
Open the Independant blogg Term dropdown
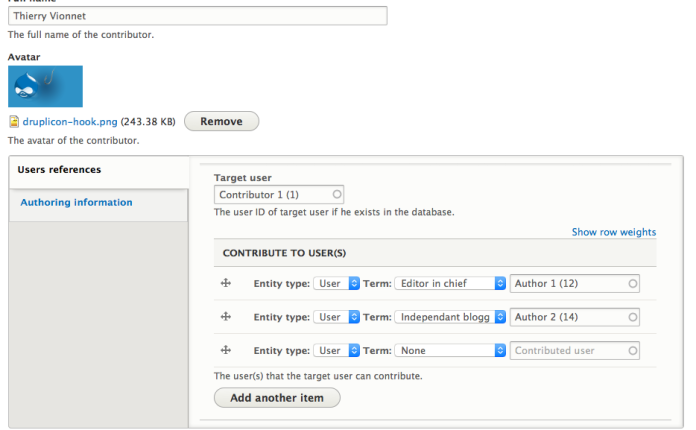coord(450,317)
